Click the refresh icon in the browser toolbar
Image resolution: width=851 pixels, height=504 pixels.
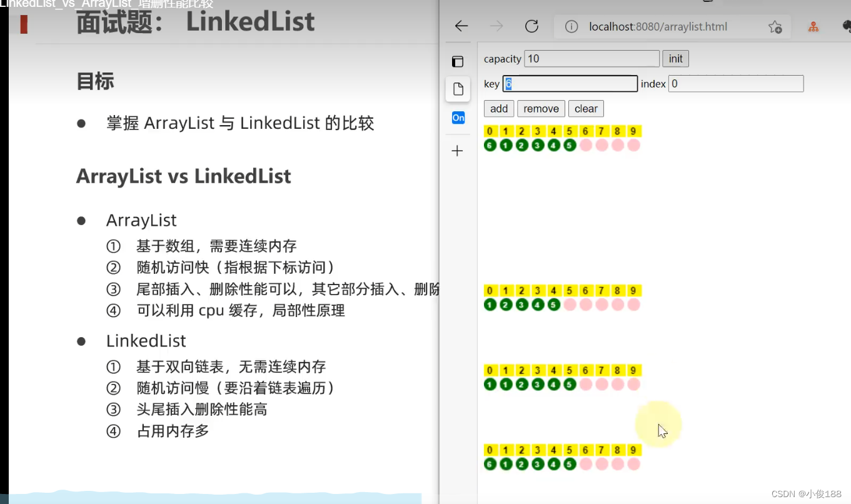(x=531, y=26)
